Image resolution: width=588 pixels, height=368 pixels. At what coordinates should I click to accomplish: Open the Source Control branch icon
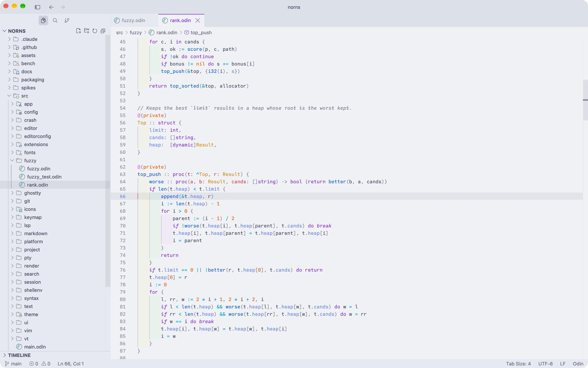[67, 20]
